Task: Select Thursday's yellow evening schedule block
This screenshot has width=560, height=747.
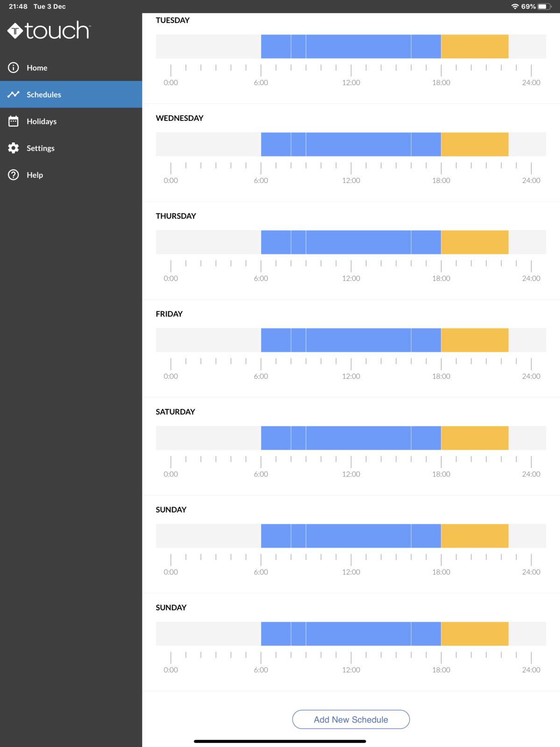Action: (x=475, y=242)
